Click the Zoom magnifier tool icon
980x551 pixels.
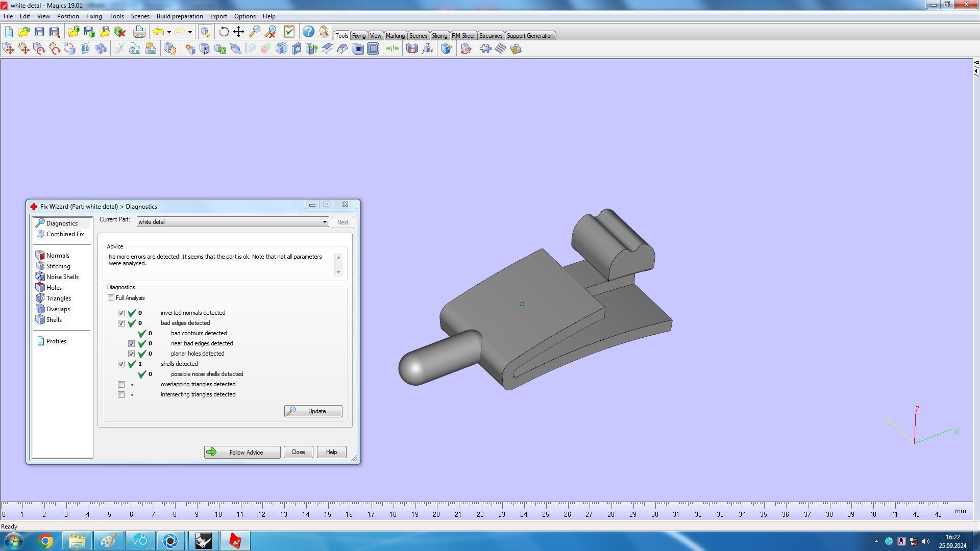[x=255, y=32]
